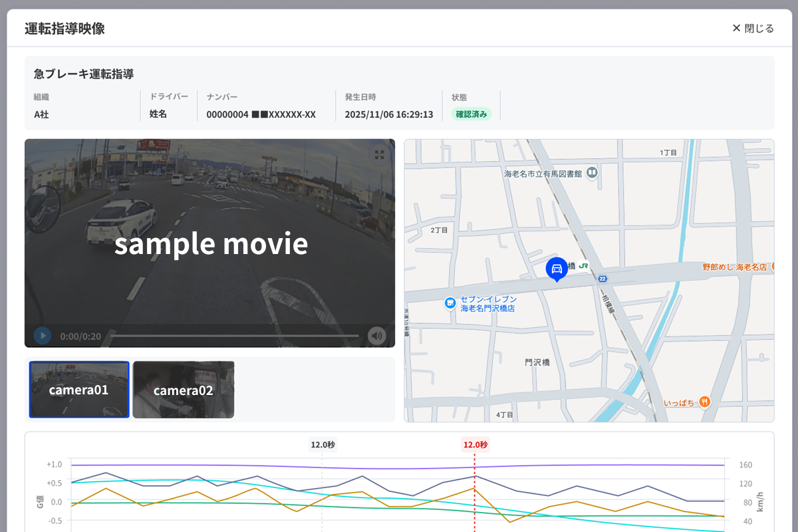Click the G値 axis label
The image size is (798, 532).
[41, 501]
